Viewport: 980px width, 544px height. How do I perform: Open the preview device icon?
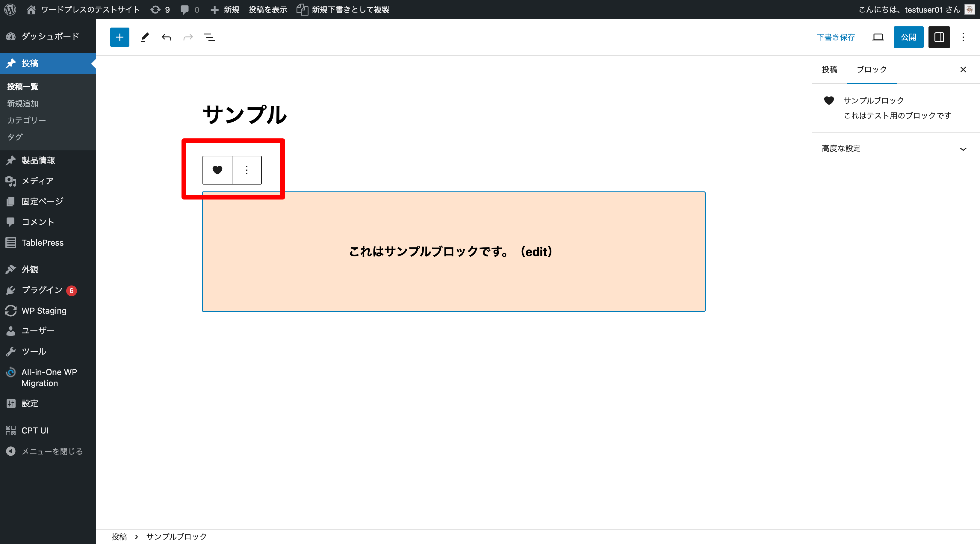(878, 37)
